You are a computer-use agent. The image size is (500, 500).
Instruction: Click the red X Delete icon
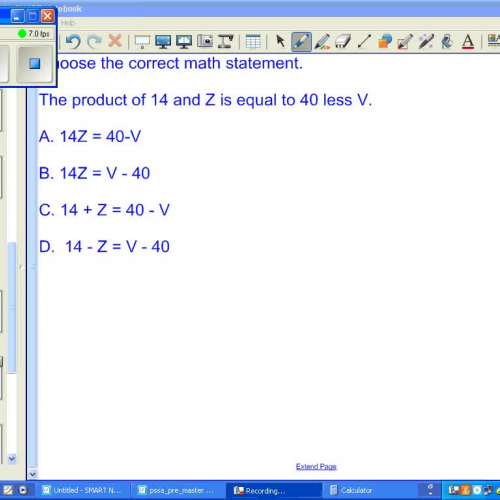(115, 41)
